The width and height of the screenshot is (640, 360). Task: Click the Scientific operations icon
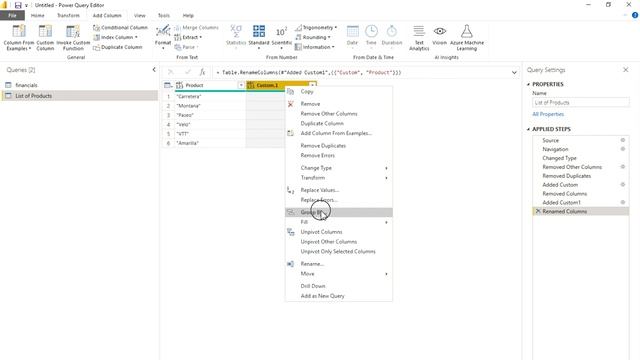tap(281, 31)
